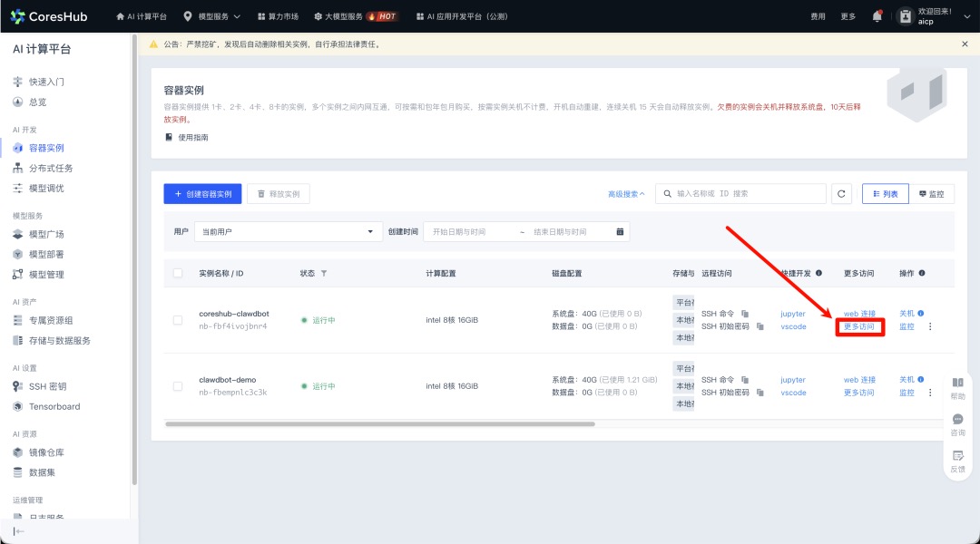Open the 用户 dropdown showing 当前用户
Screen dimensions: 980x544
tap(287, 232)
